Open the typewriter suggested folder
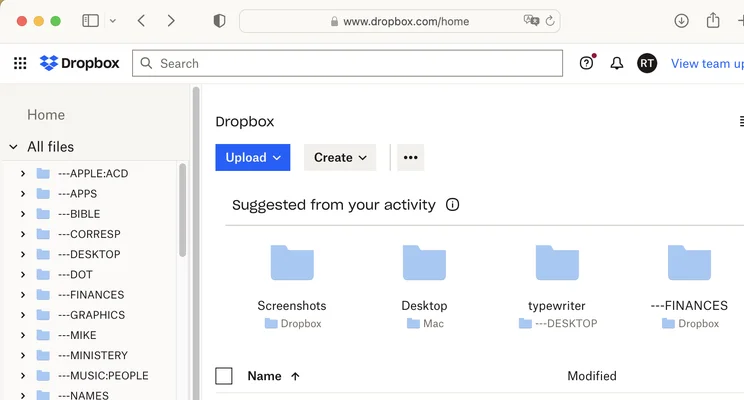 [557, 262]
